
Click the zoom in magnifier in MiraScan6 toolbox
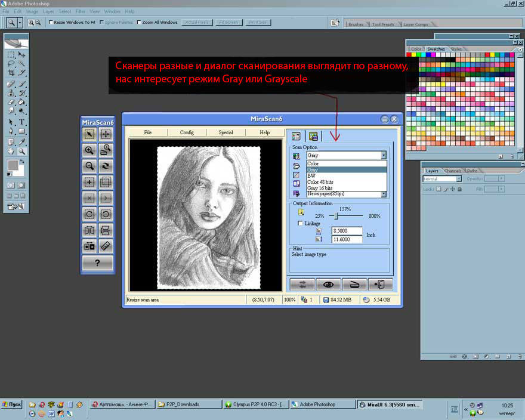89,150
